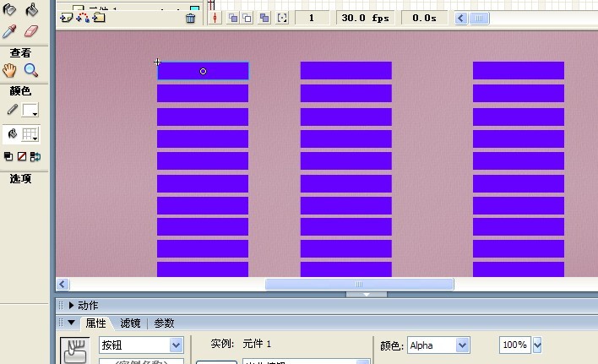598x364 pixels.
Task: Add a motion guide layer
Action: [x=83, y=18]
